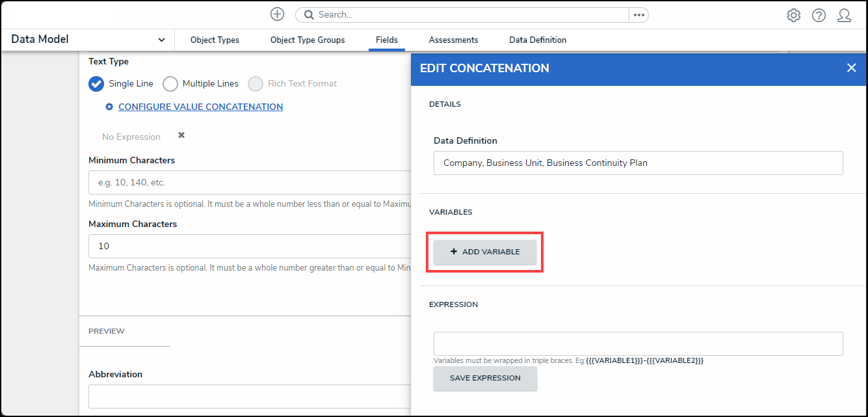Open the help question mark icon

coord(819,16)
